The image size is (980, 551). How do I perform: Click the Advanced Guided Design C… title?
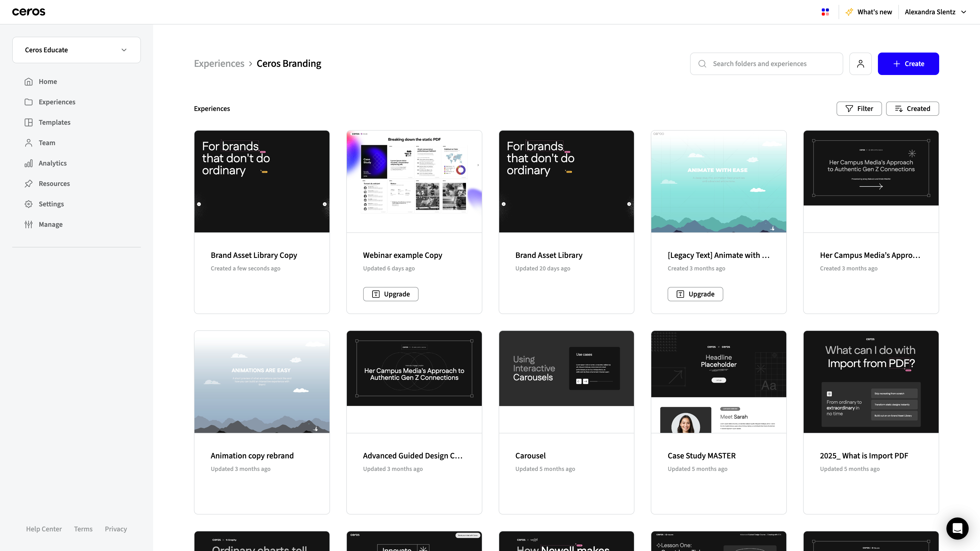point(413,456)
